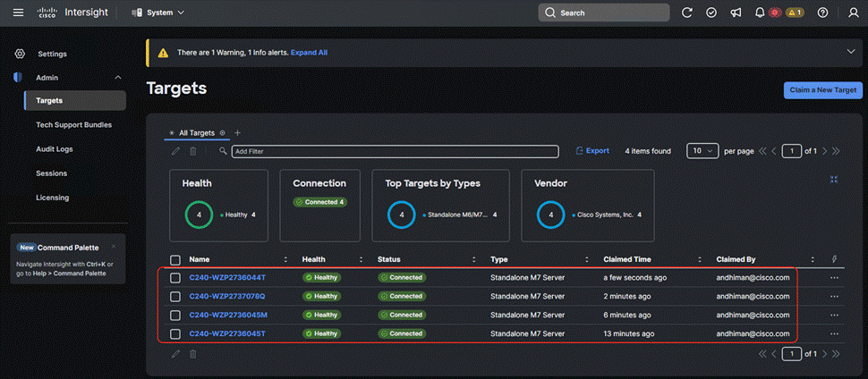868x379 pixels.
Task: Collapse the Admin section chevron
Action: point(117,78)
